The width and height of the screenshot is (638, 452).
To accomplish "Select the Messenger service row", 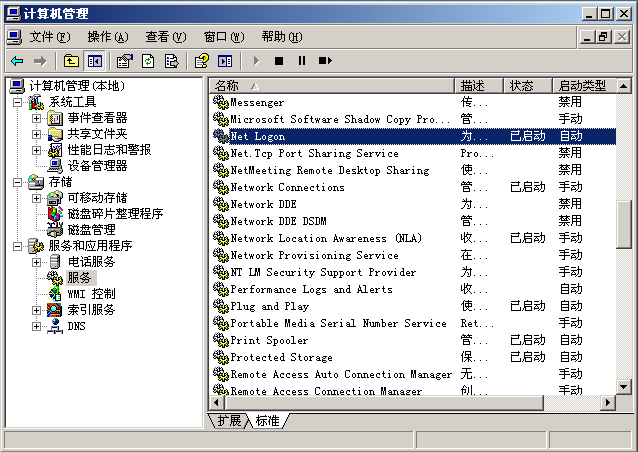I will coord(413,102).
